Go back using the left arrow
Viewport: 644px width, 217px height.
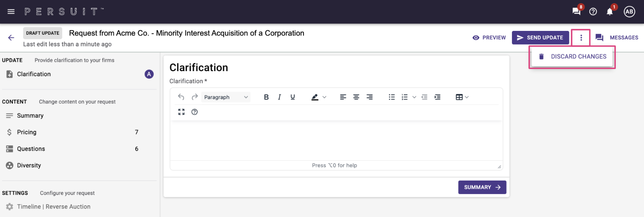pyautogui.click(x=11, y=38)
